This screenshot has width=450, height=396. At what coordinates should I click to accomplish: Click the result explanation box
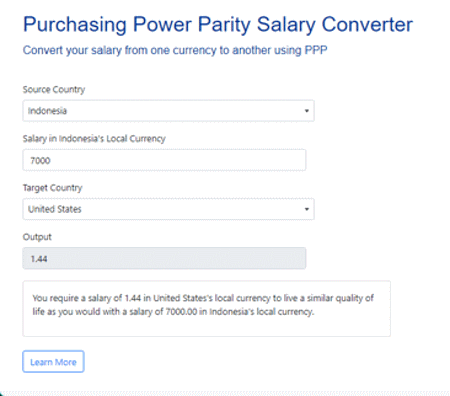pos(207,309)
